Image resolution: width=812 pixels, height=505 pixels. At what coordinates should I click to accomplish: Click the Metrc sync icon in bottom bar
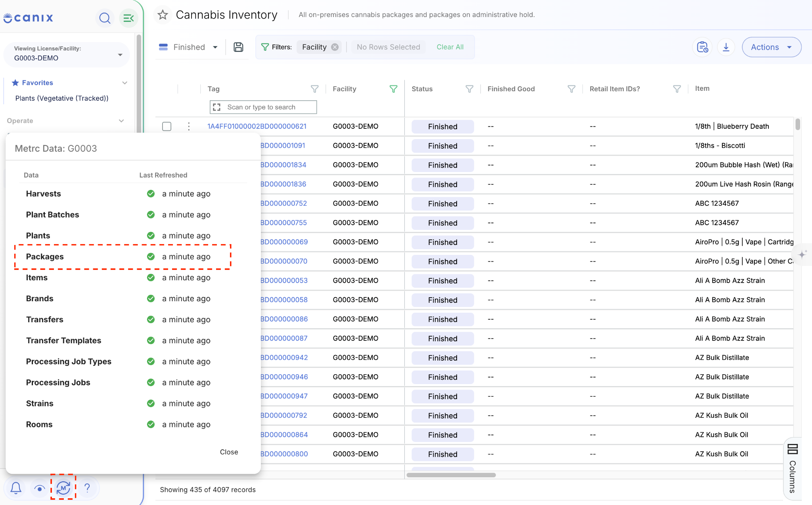pyautogui.click(x=63, y=488)
